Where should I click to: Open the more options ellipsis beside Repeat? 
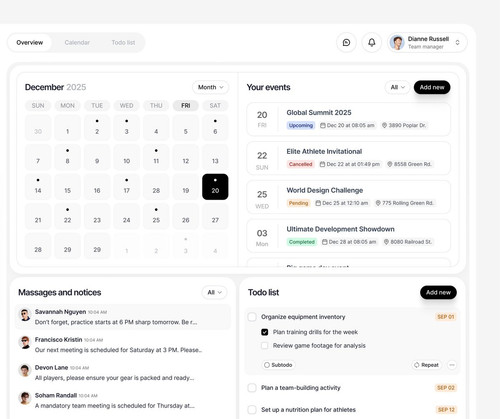452,365
